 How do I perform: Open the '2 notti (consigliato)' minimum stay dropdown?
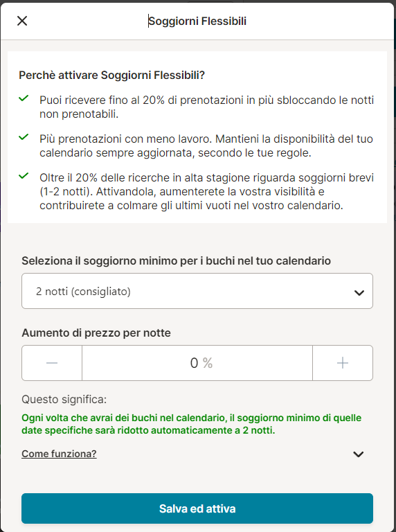pos(197,291)
